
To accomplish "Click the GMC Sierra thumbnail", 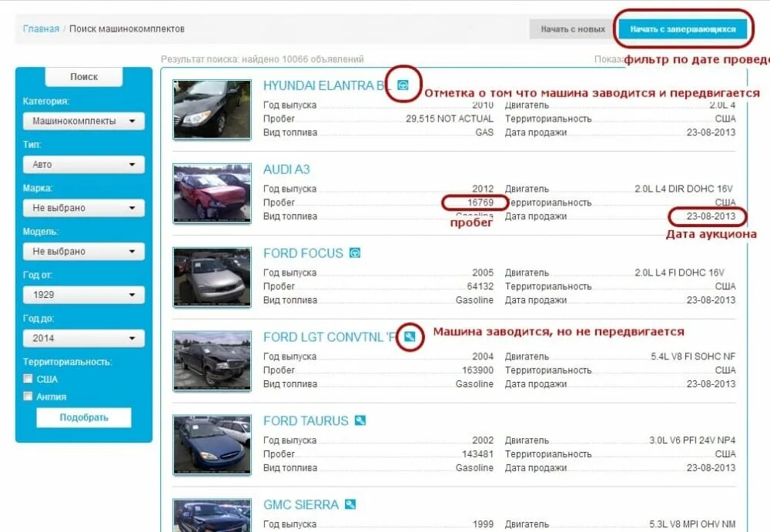I will (213, 515).
